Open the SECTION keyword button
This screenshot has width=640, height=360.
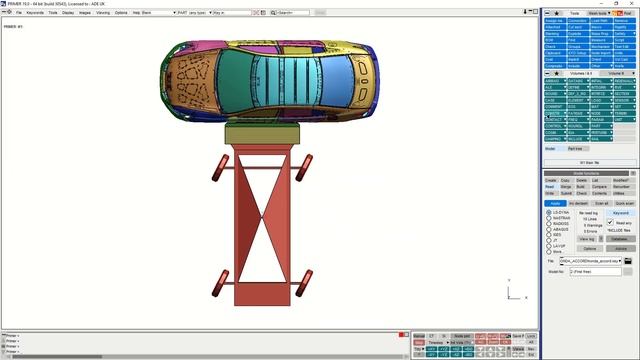click(x=625, y=94)
